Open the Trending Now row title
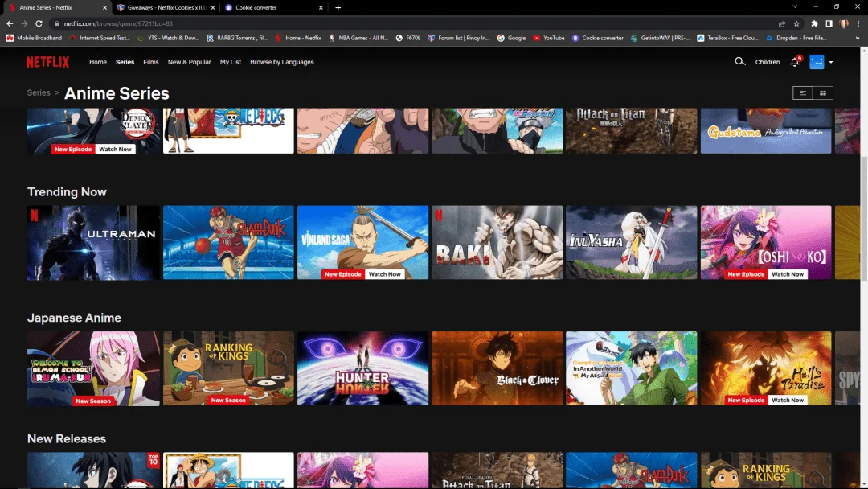This screenshot has height=489, width=868. pyautogui.click(x=67, y=191)
